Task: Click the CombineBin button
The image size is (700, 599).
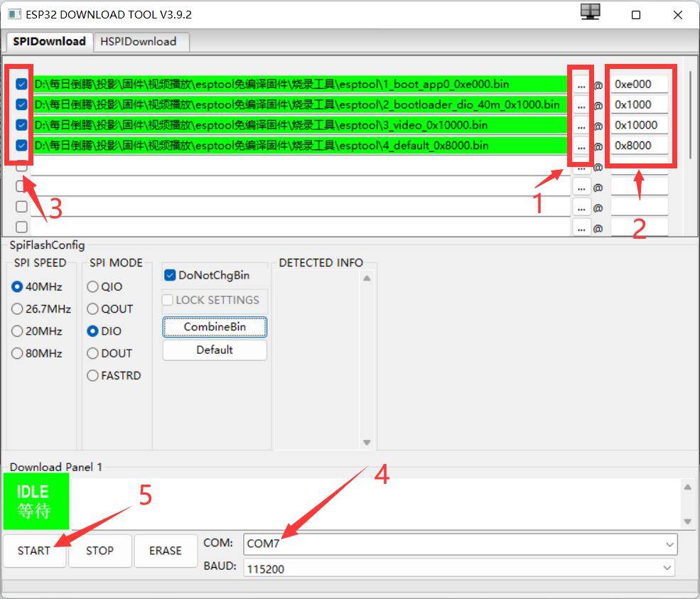Action: coord(215,327)
